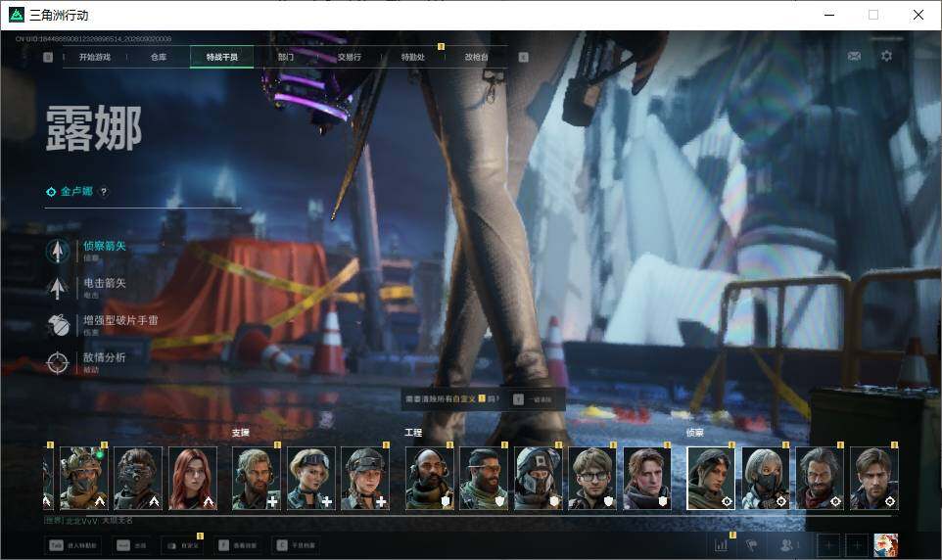Choose the 侦察 bearded operator with red scarf
Viewport: 942px width, 560px height.
click(x=820, y=479)
